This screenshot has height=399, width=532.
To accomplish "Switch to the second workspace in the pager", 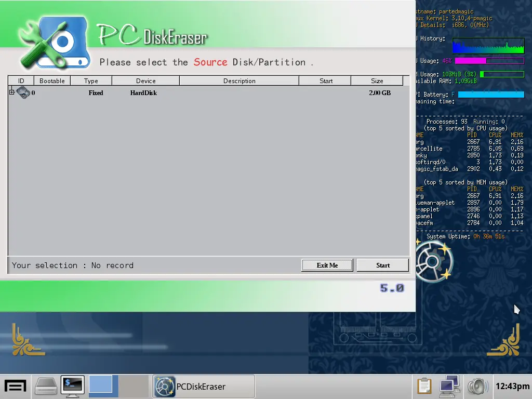I will tap(134, 386).
